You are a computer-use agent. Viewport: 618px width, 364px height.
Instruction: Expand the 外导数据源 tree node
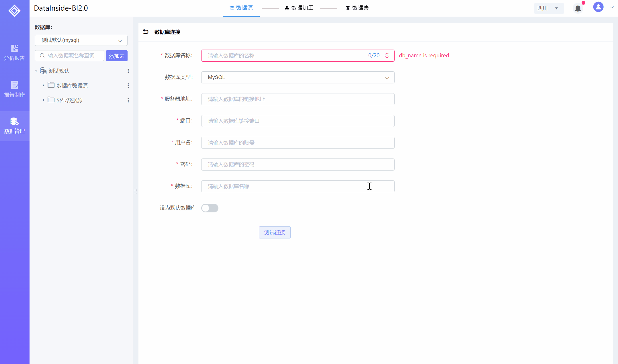(44, 100)
